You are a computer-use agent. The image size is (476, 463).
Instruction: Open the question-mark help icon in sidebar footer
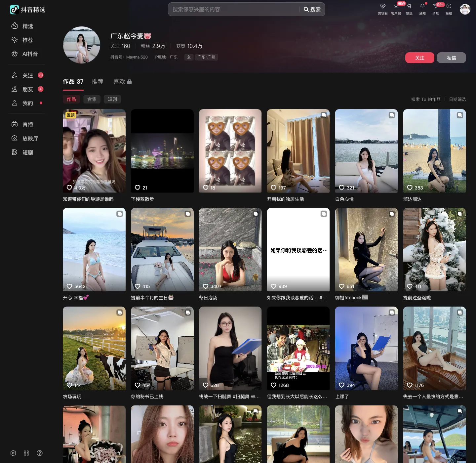click(x=40, y=453)
